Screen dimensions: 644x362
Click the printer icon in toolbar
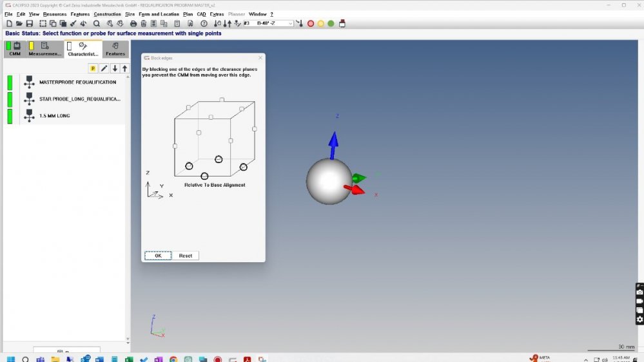coord(133,24)
